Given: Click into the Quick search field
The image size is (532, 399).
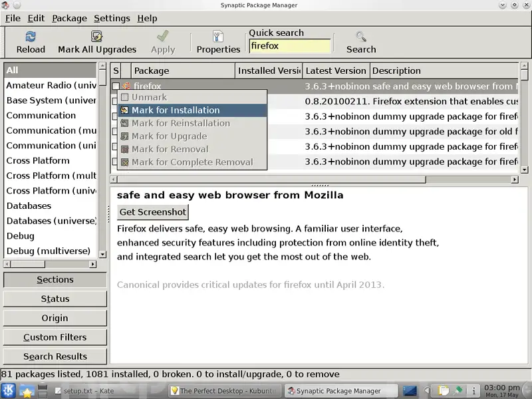Looking at the screenshot, I should pos(290,46).
